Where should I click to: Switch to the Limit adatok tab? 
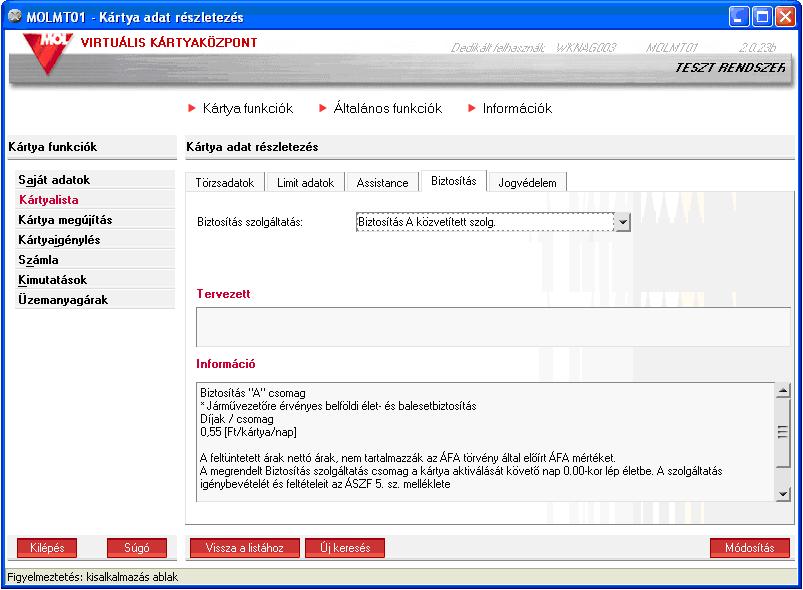pyautogui.click(x=305, y=182)
